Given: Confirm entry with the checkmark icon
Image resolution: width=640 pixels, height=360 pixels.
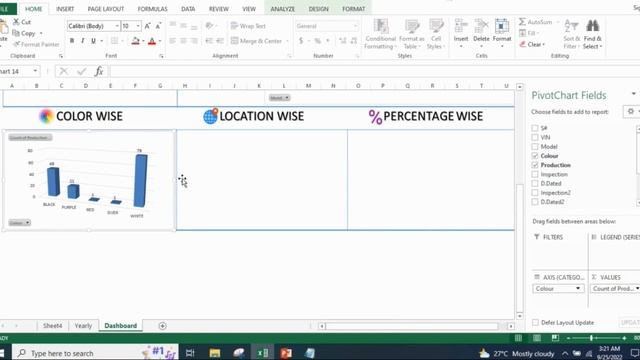Looking at the screenshot, I should coord(82,71).
